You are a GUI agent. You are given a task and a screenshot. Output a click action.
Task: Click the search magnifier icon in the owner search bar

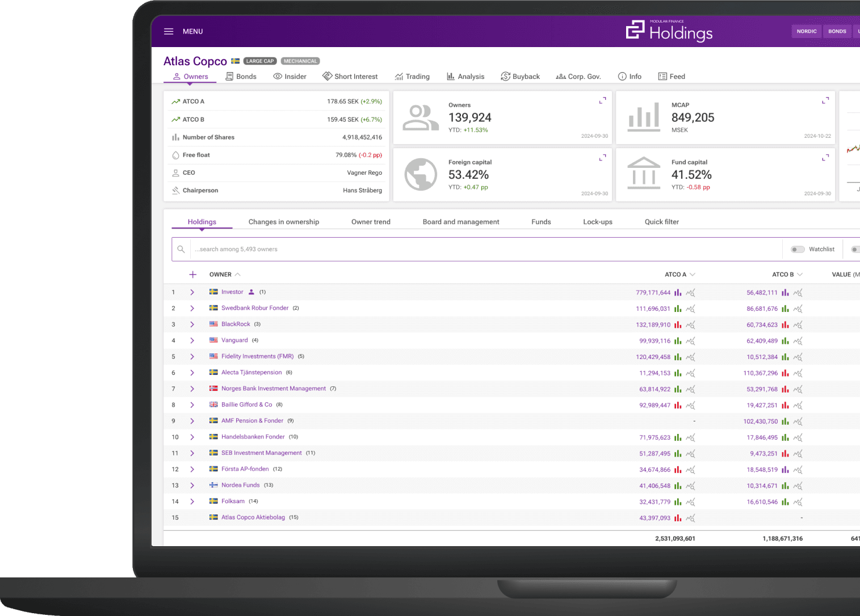pos(181,249)
